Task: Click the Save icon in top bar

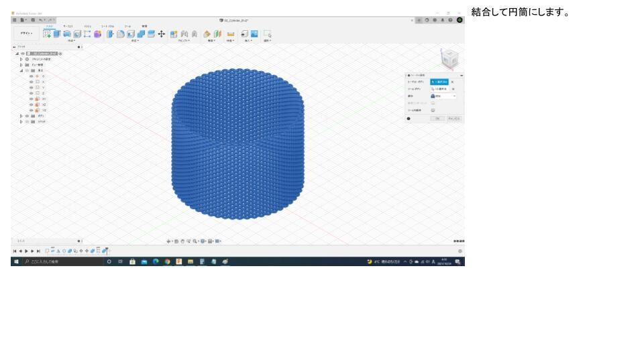Action: click(x=33, y=19)
